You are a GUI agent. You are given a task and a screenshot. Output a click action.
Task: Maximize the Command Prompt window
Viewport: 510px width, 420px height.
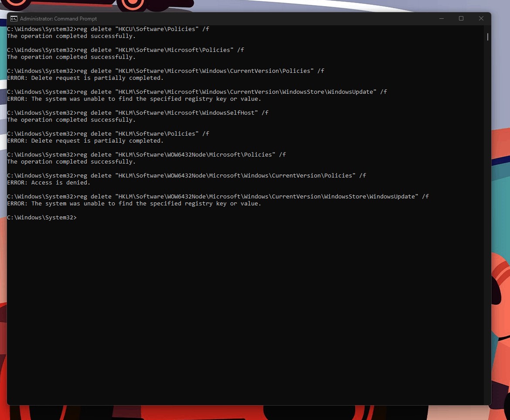(x=461, y=19)
